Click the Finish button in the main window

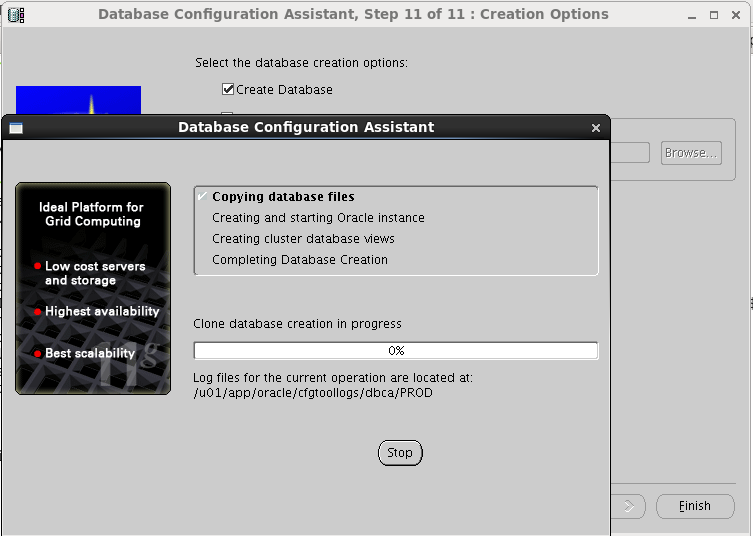click(x=695, y=506)
